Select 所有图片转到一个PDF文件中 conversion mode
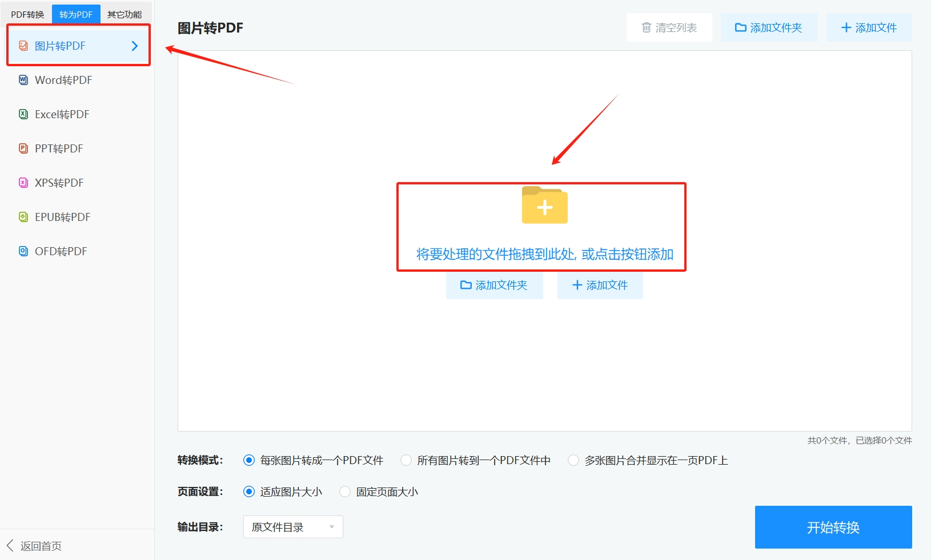The height and width of the screenshot is (560, 931). click(406, 460)
